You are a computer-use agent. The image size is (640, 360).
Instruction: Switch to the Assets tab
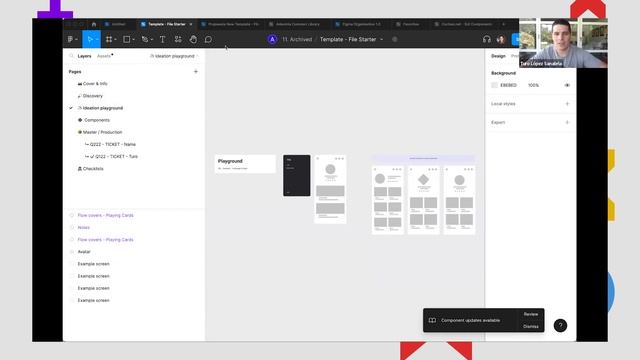(104, 56)
